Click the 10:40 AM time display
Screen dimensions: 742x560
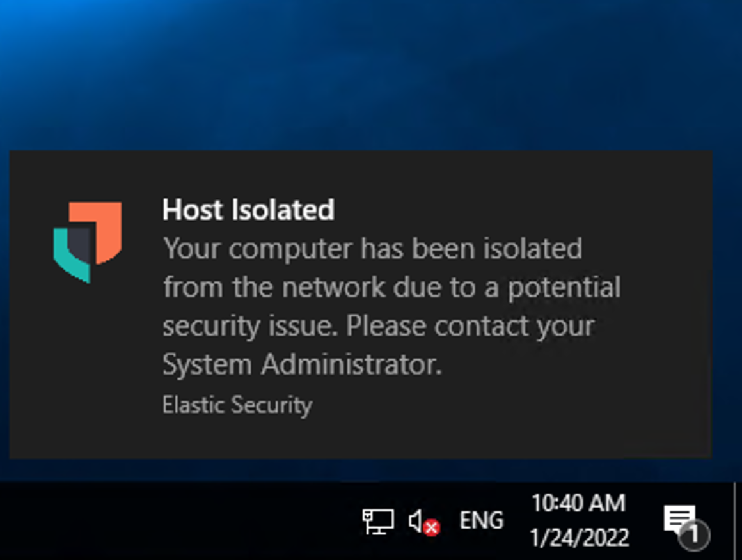577,503
